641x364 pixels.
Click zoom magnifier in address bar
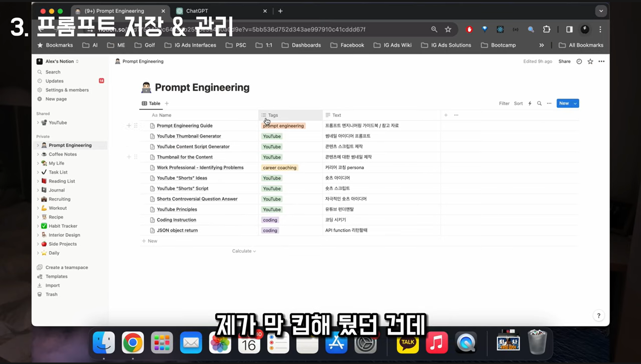434,29
